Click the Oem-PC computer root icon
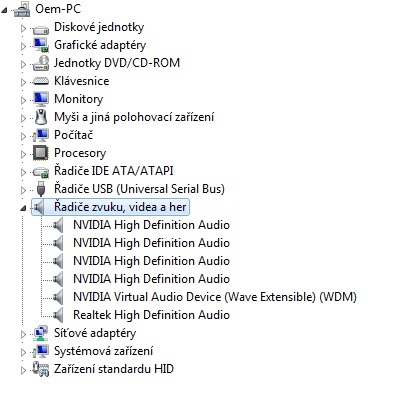The image size is (396, 405). pos(22,9)
